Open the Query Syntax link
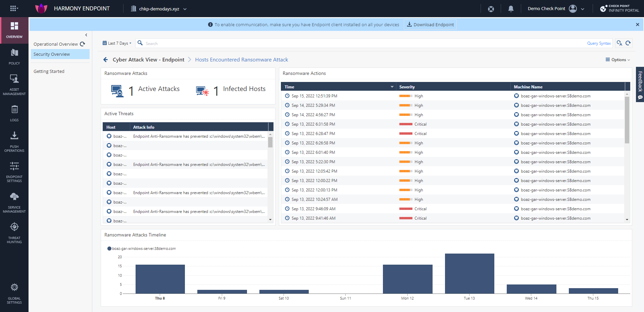 click(x=599, y=43)
